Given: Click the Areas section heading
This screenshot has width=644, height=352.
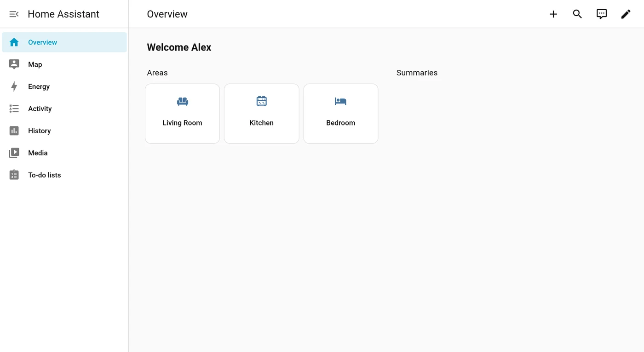Looking at the screenshot, I should point(157,73).
